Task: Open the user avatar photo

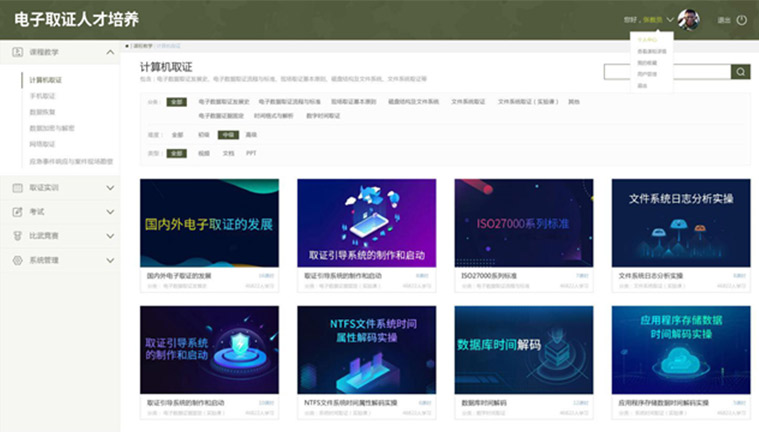Action: [x=688, y=19]
